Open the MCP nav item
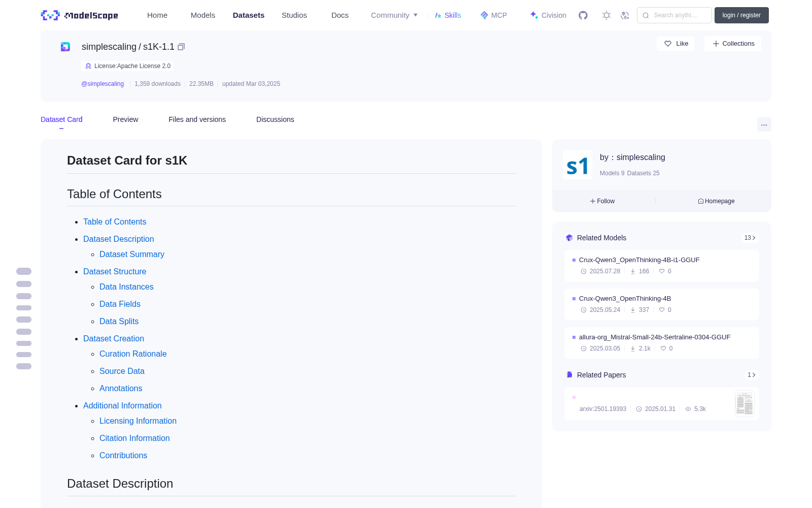 [494, 15]
